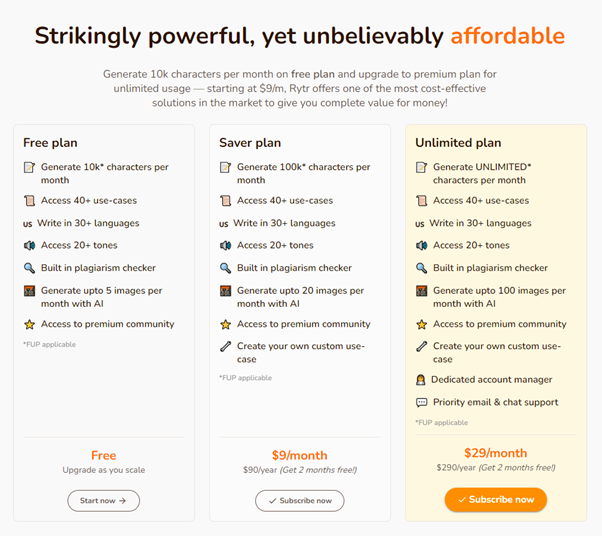Click the Start now button in Free plan

click(x=103, y=500)
